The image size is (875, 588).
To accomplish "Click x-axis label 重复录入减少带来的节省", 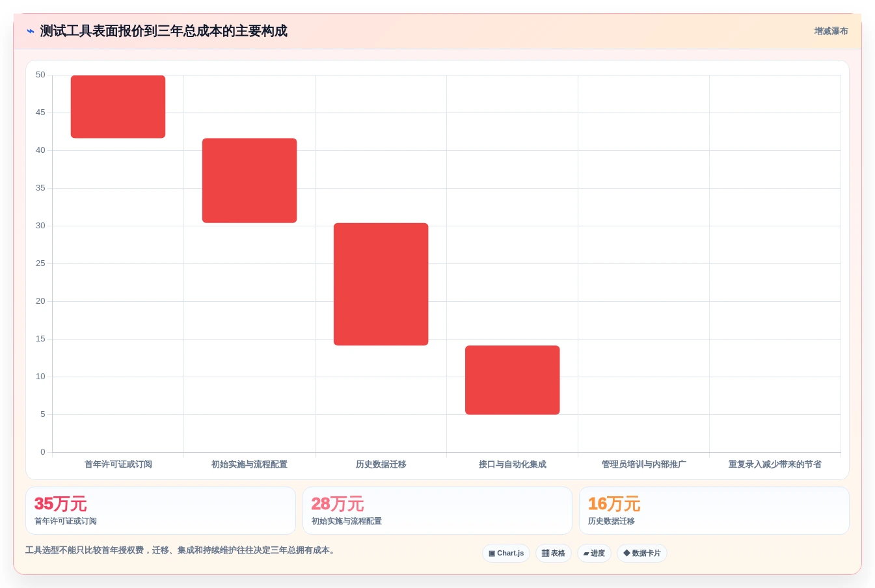I will (x=775, y=464).
